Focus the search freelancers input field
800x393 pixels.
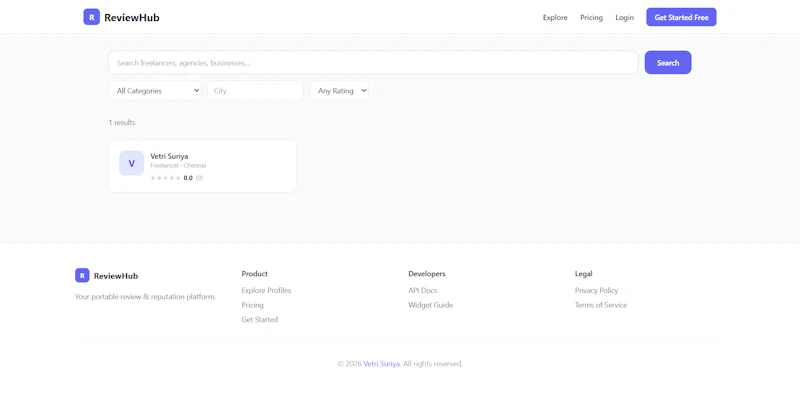coord(373,63)
